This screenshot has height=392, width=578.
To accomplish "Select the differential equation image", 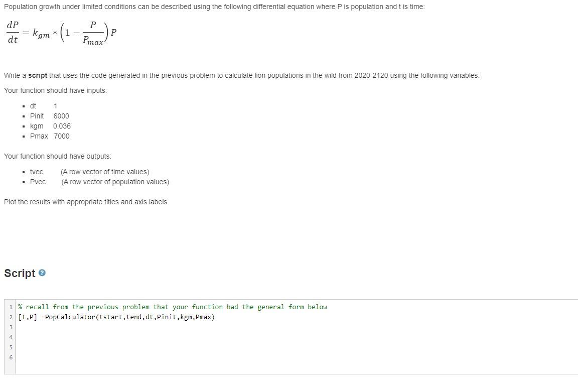I will pos(60,32).
